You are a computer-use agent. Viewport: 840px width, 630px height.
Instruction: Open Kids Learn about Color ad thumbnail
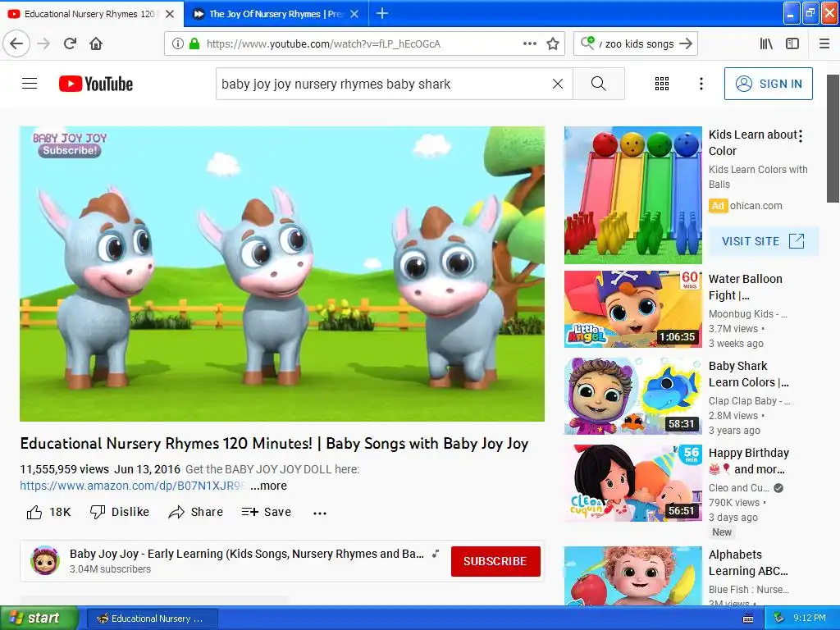pyautogui.click(x=632, y=195)
